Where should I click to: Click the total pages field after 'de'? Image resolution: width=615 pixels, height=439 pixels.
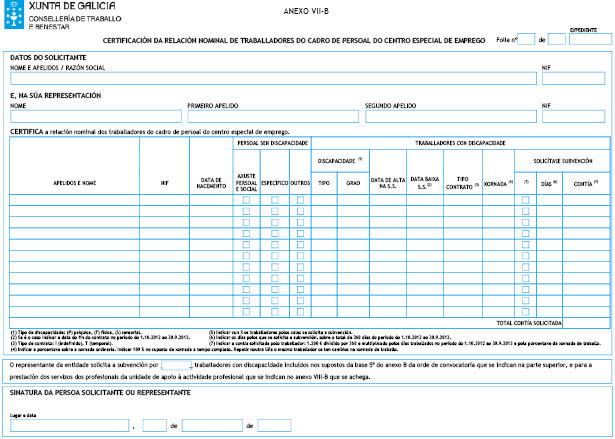[557, 39]
